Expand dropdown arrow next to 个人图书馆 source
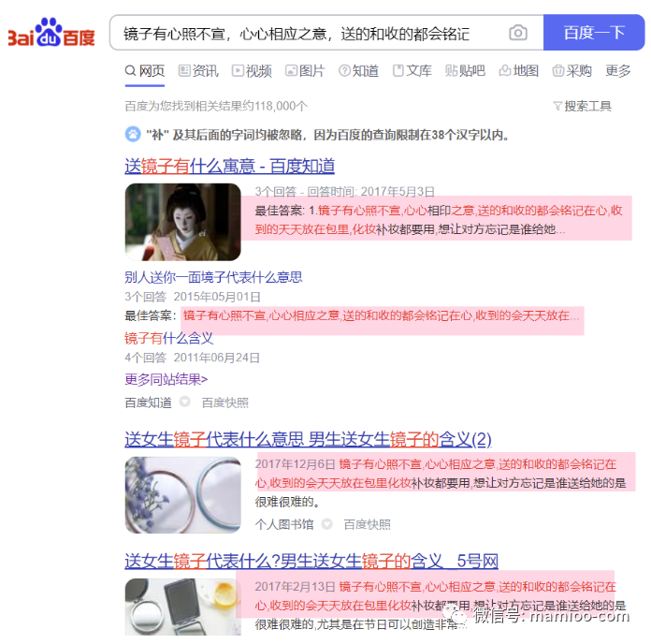651x644 pixels. [327, 524]
